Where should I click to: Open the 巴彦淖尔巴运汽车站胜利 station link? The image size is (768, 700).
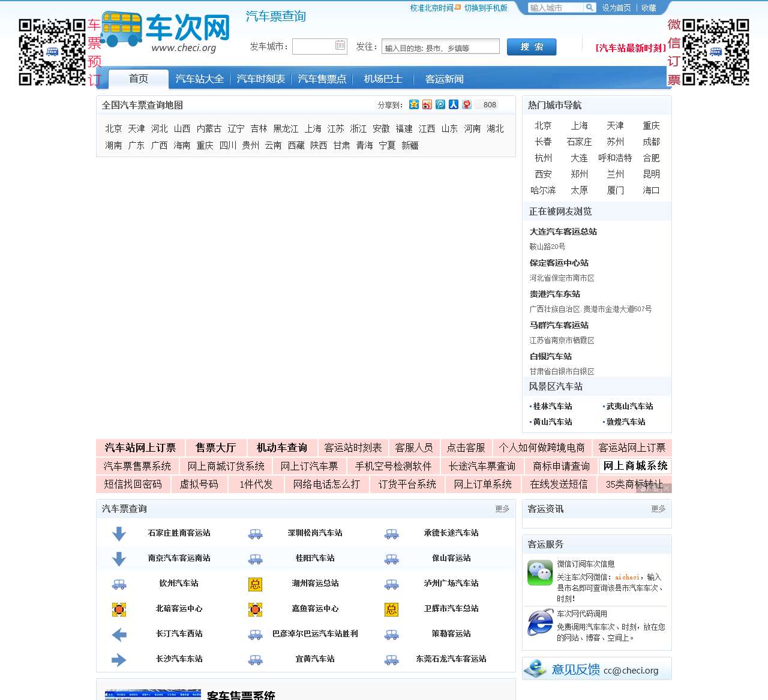315,633
